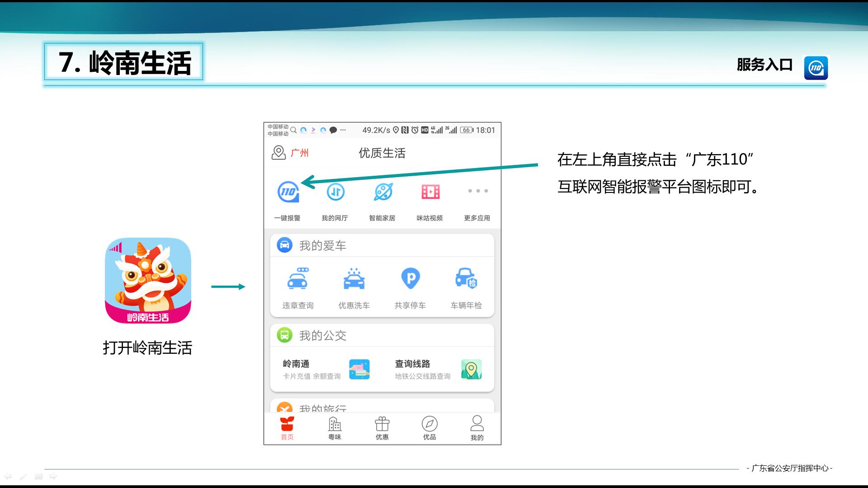This screenshot has height=488, width=868.
Task: Tap 更多应用 three-dots icon
Action: pos(478,191)
